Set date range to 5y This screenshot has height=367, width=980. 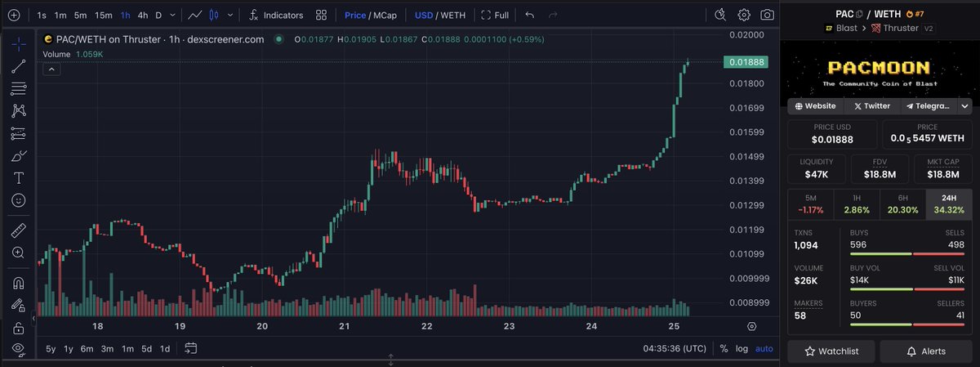click(x=51, y=349)
